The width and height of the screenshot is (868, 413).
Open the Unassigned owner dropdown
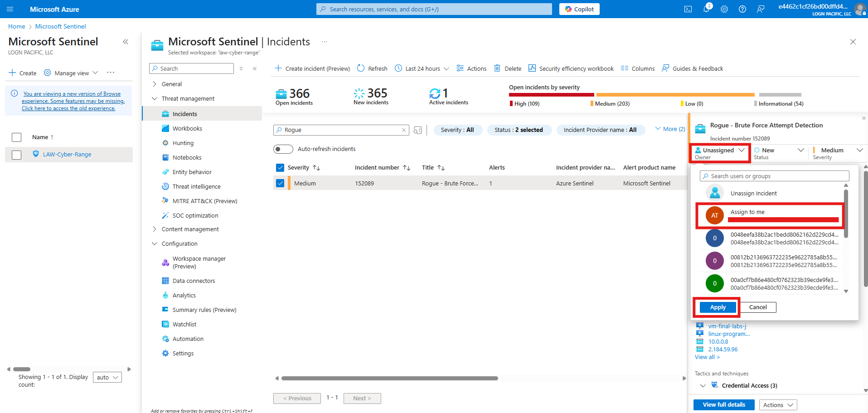[720, 153]
